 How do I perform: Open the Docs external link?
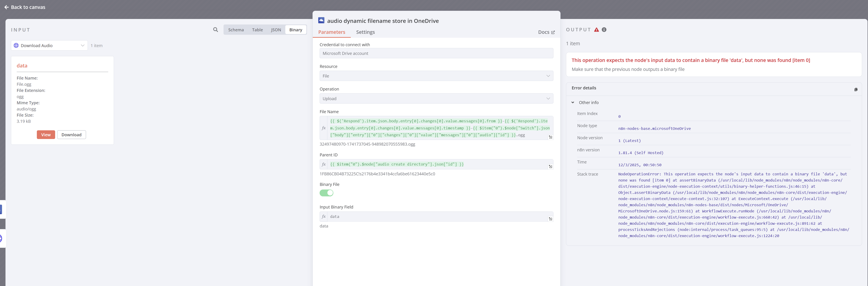coord(546,32)
